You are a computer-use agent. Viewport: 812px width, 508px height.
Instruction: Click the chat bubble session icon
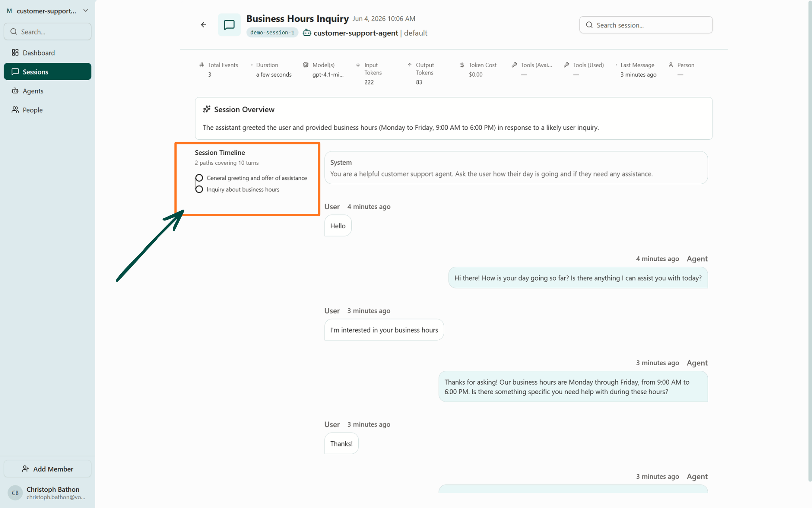pyautogui.click(x=229, y=25)
